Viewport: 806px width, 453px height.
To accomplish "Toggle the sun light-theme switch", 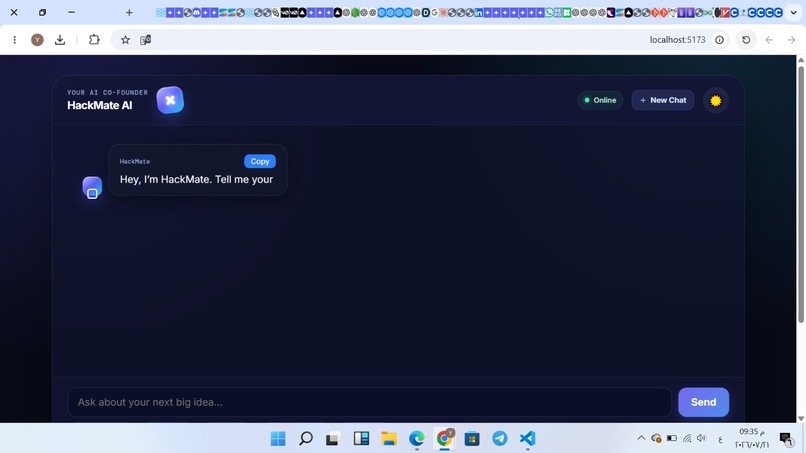I will click(x=715, y=100).
